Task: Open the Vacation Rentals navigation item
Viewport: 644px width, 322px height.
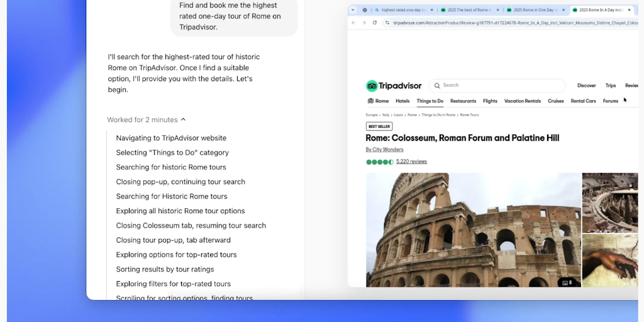Action: (523, 101)
